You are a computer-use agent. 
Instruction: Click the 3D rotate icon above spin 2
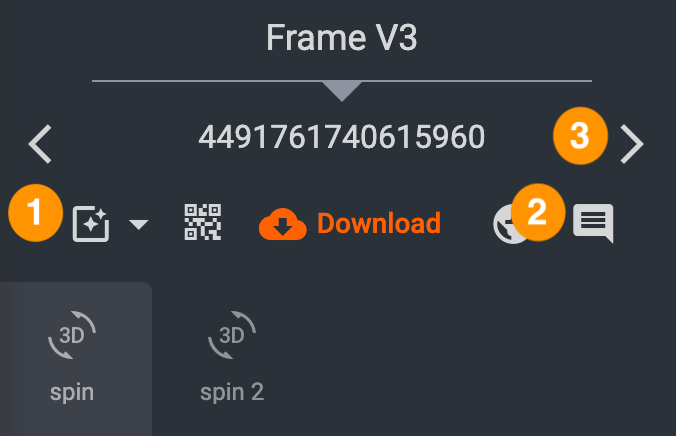(x=232, y=335)
